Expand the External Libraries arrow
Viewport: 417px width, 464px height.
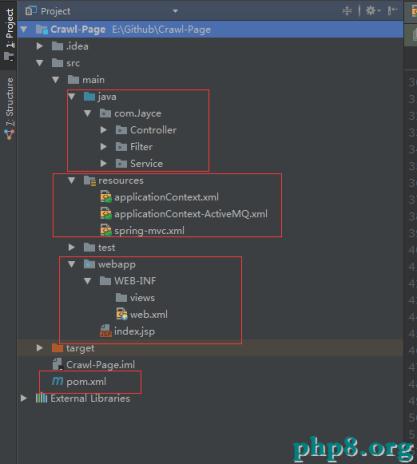[x=23, y=398]
